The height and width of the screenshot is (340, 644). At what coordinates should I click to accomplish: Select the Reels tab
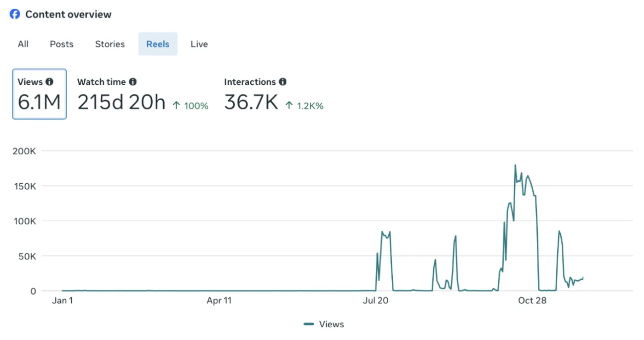coord(158,44)
